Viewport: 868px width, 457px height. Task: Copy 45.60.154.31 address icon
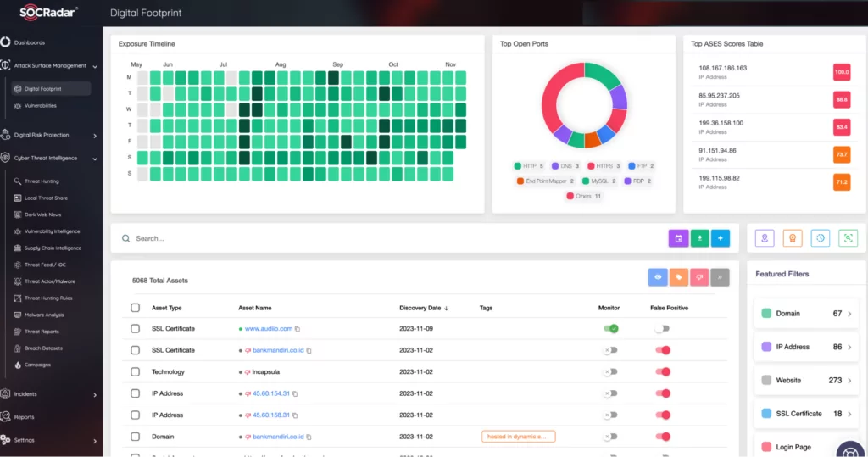(295, 394)
